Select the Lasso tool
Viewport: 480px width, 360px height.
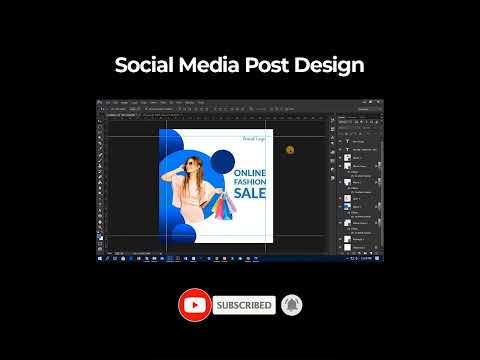[100, 132]
